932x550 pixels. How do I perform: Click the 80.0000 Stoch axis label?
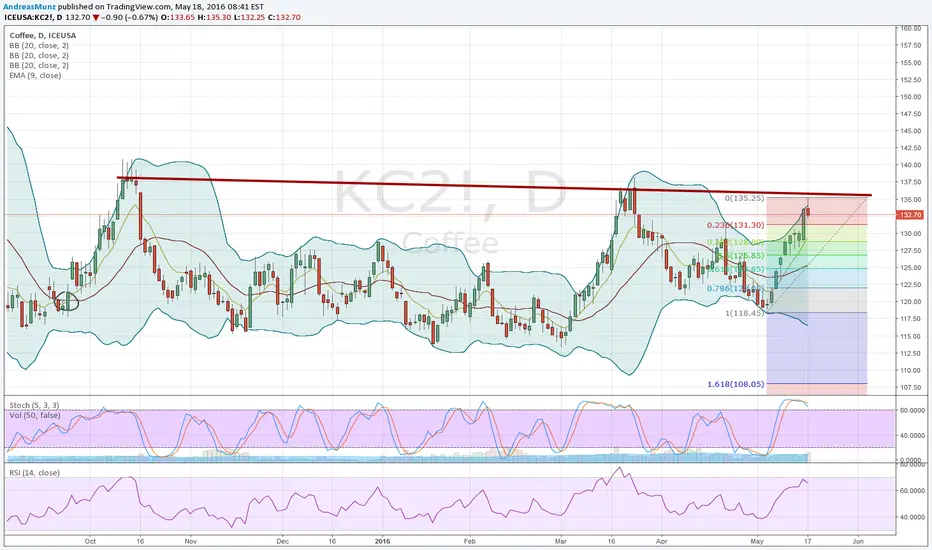pos(911,410)
